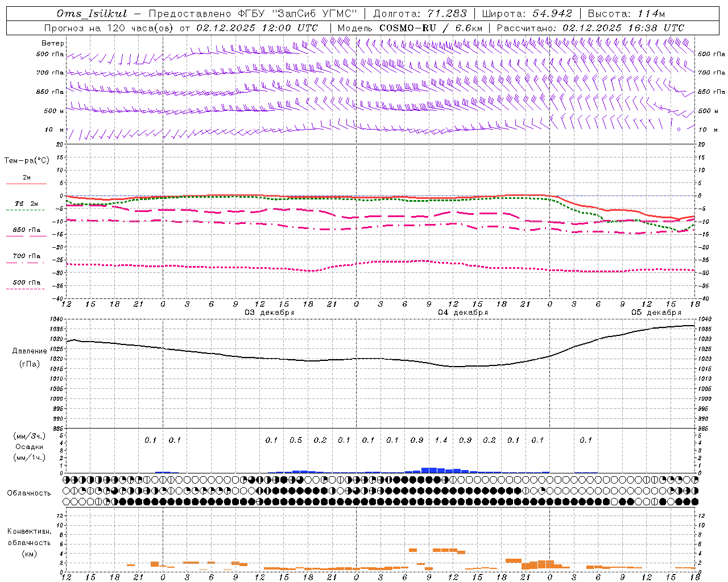
Task: Click the "Ветер" wind panel label
Action: point(53,43)
